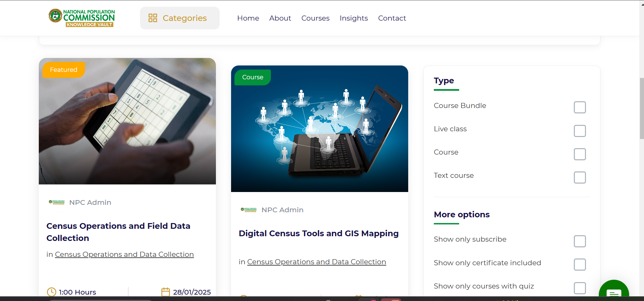The width and height of the screenshot is (644, 301).
Task: Open the Courses menu item
Action: click(315, 18)
